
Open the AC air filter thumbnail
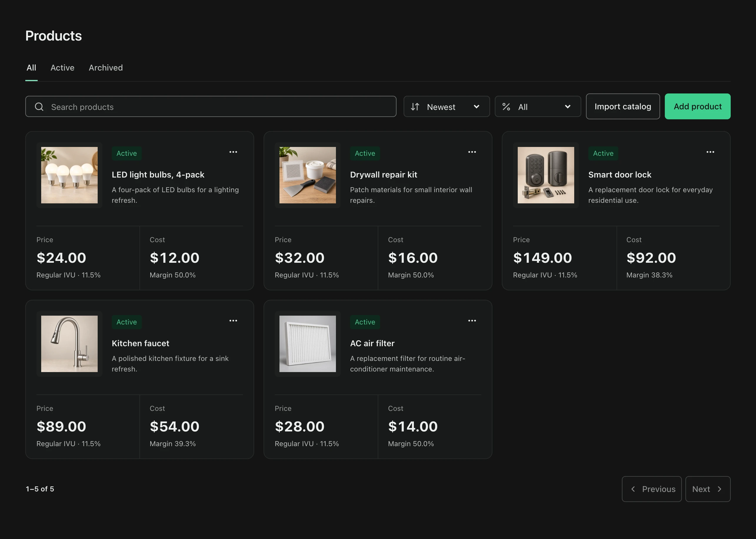tap(308, 344)
